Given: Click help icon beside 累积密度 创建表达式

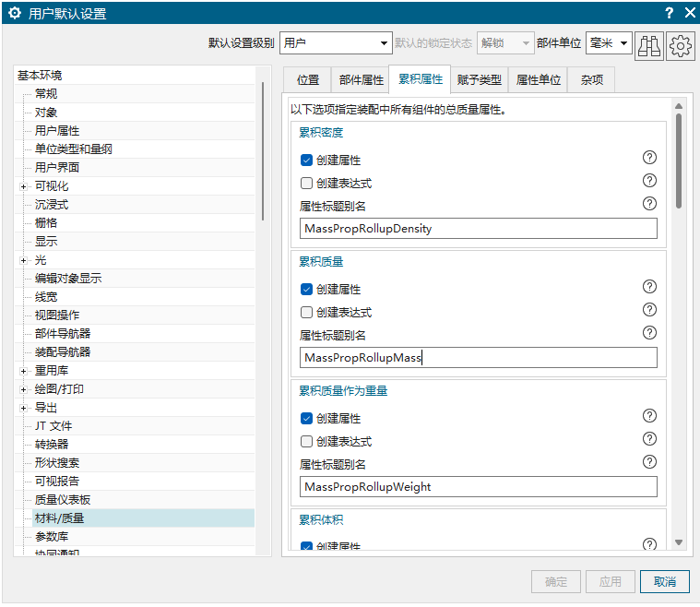Looking at the screenshot, I should tap(649, 182).
